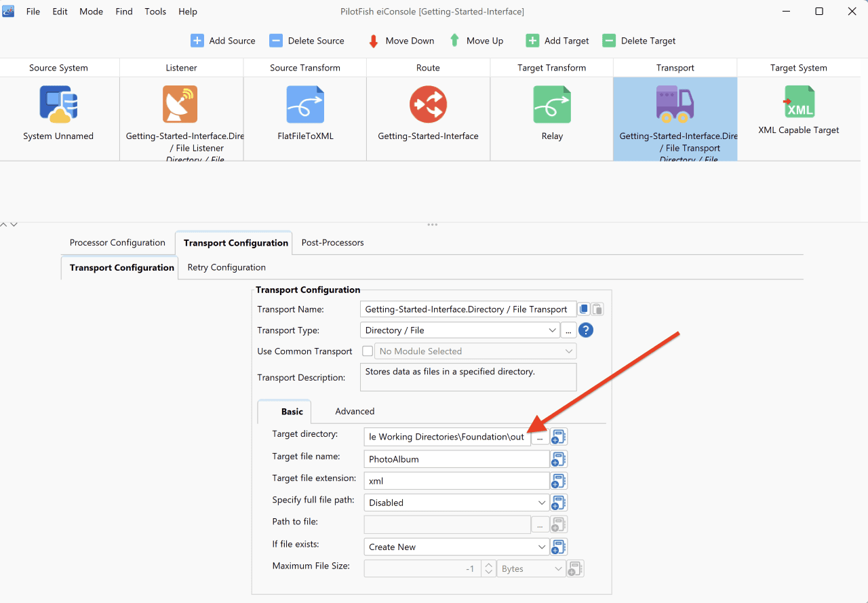Select the FlatFileToXML source transform icon

point(305,104)
